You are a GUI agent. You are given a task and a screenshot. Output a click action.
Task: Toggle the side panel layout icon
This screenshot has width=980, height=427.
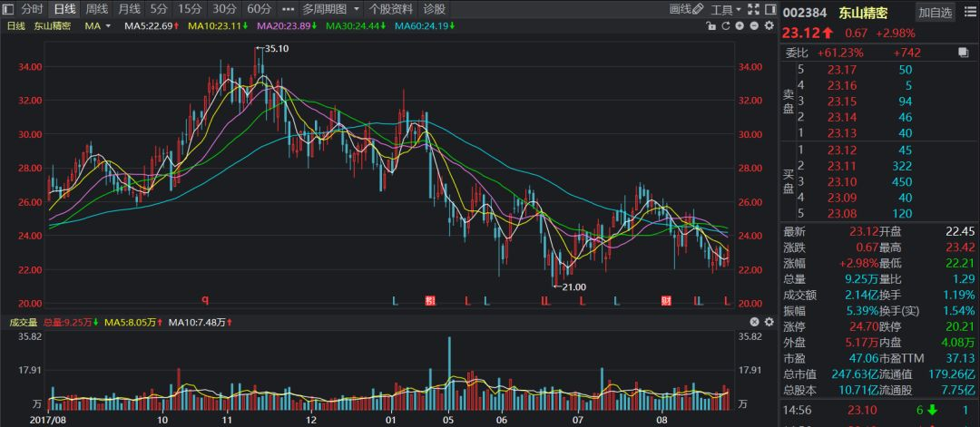click(769, 9)
